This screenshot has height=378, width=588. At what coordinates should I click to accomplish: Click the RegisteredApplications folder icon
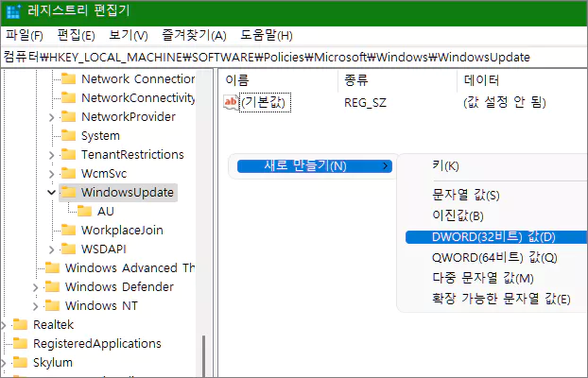click(x=20, y=343)
